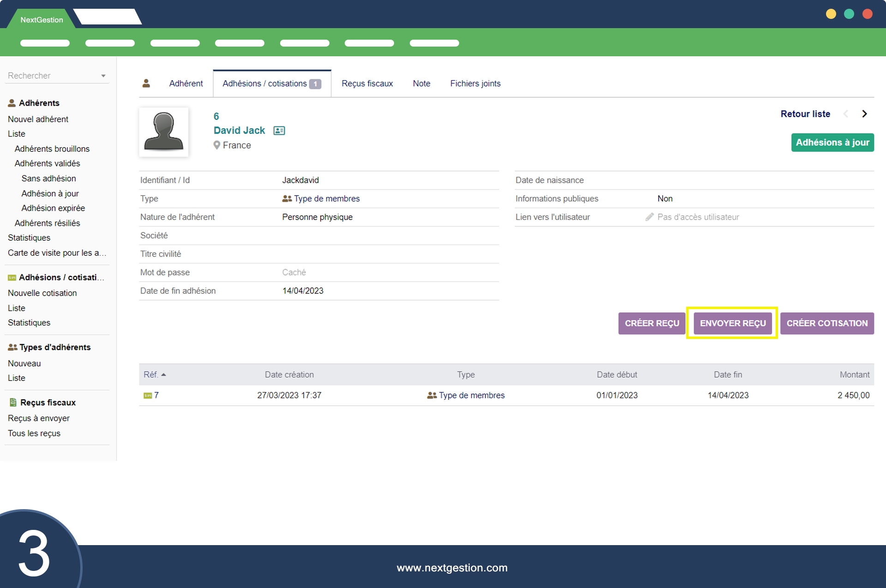This screenshot has height=588, width=886.
Task: Switch to the Note tab
Action: click(x=421, y=83)
